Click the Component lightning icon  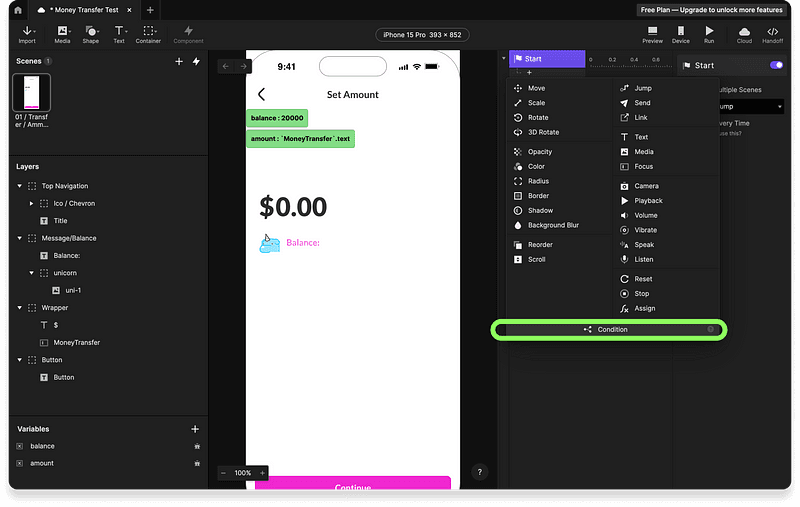[x=188, y=31]
